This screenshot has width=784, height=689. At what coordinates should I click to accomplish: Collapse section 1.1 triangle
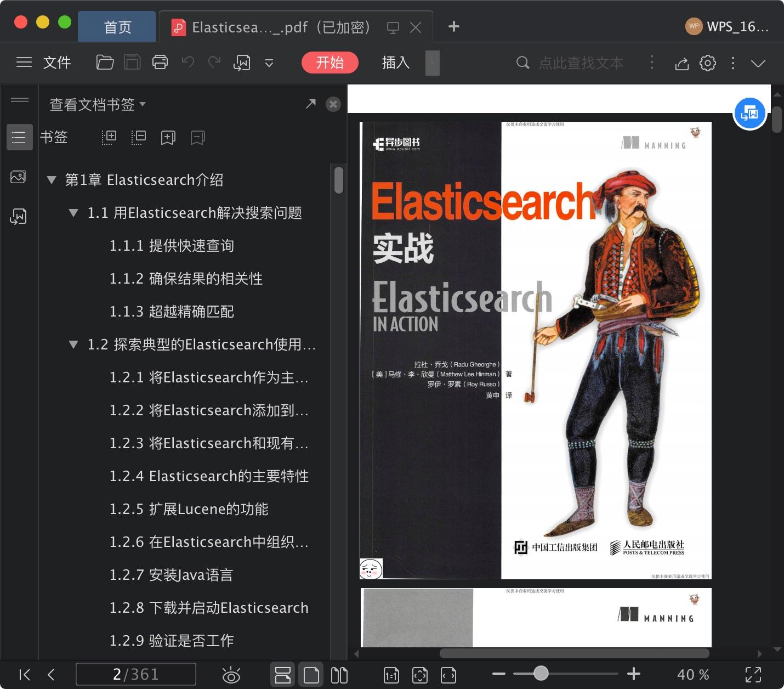point(73,213)
